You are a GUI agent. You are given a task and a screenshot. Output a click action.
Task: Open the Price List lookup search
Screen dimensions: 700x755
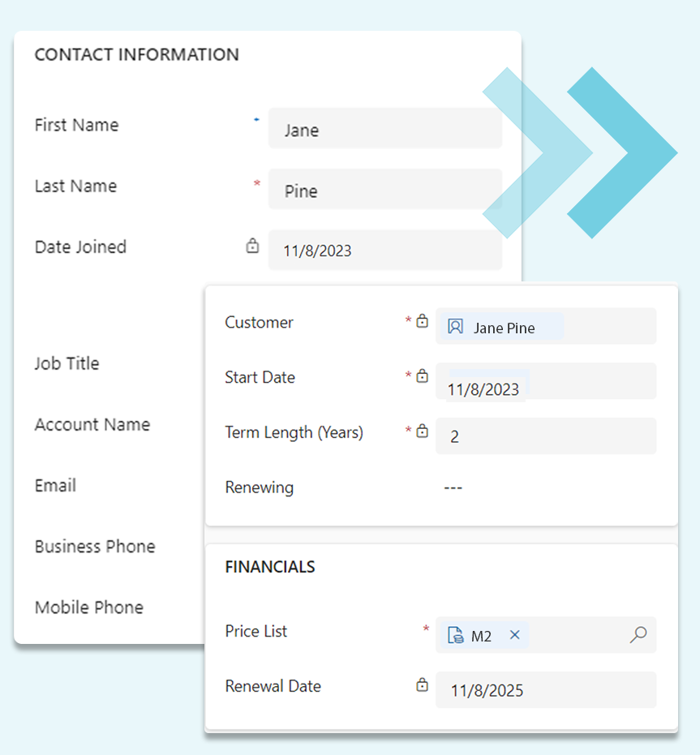[x=638, y=636]
